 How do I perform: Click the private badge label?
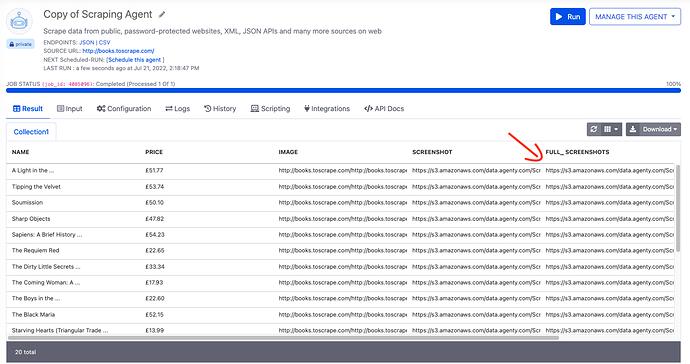coord(20,44)
